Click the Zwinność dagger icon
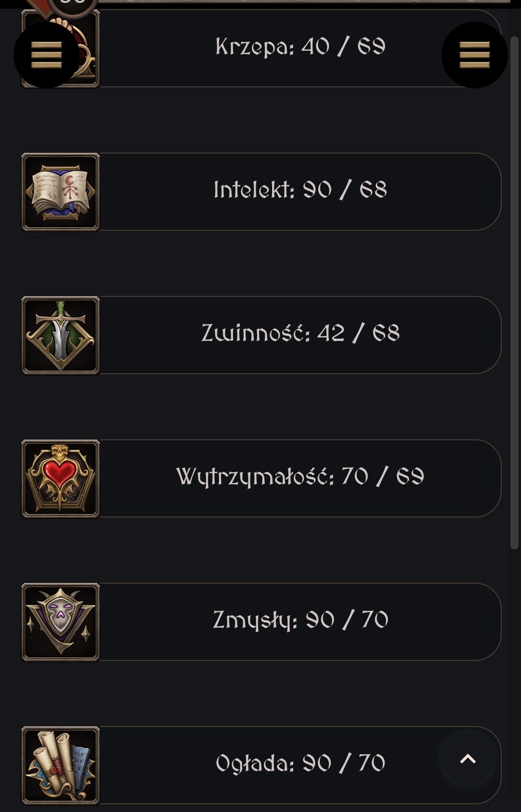 (x=61, y=336)
